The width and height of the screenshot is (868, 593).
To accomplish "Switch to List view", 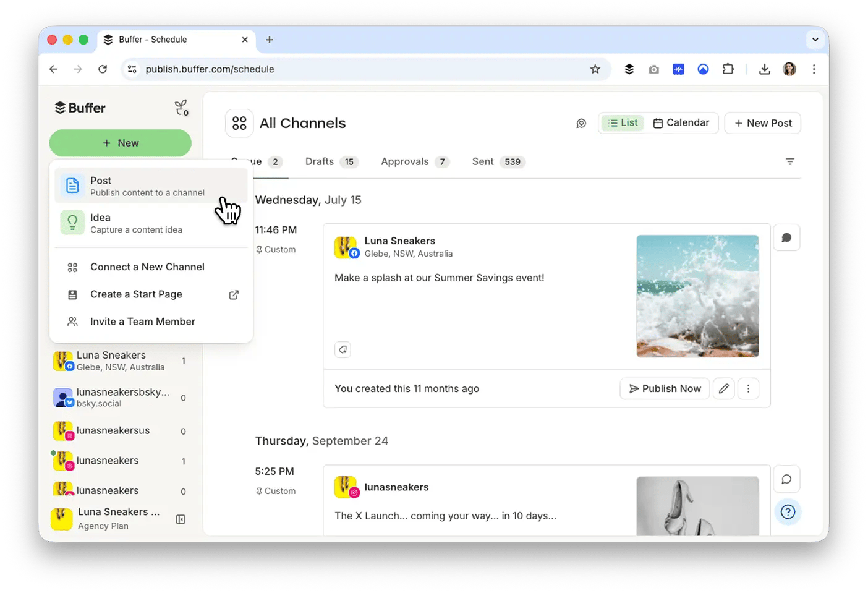I will pyautogui.click(x=623, y=123).
